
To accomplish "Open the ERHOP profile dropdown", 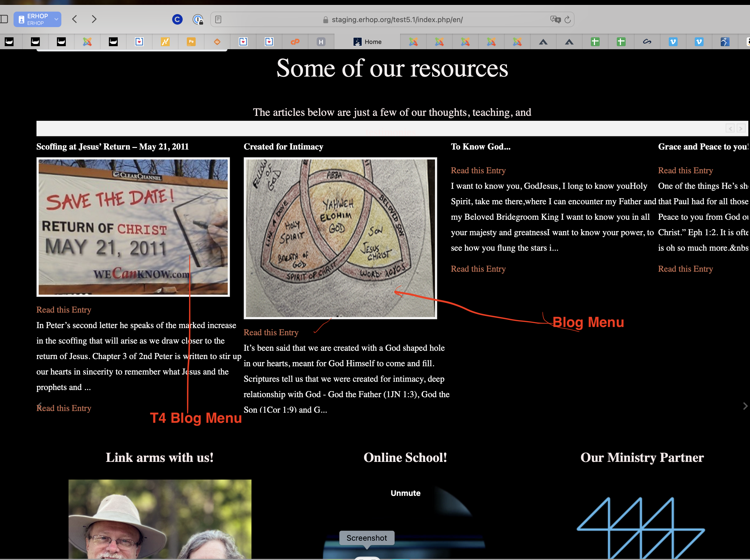I will pyautogui.click(x=37, y=19).
